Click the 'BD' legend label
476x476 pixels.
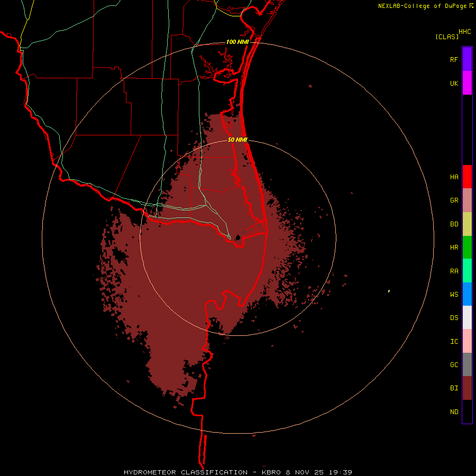[454, 224]
